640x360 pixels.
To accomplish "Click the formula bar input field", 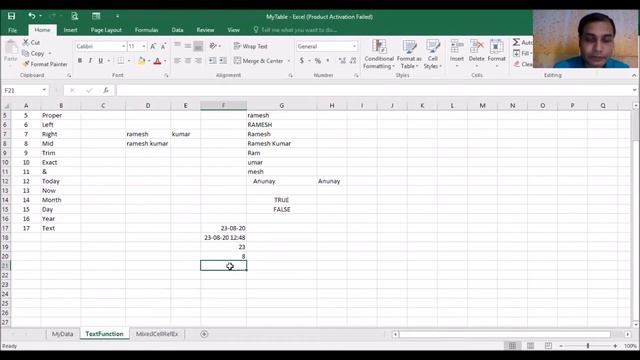I will pos(373,90).
